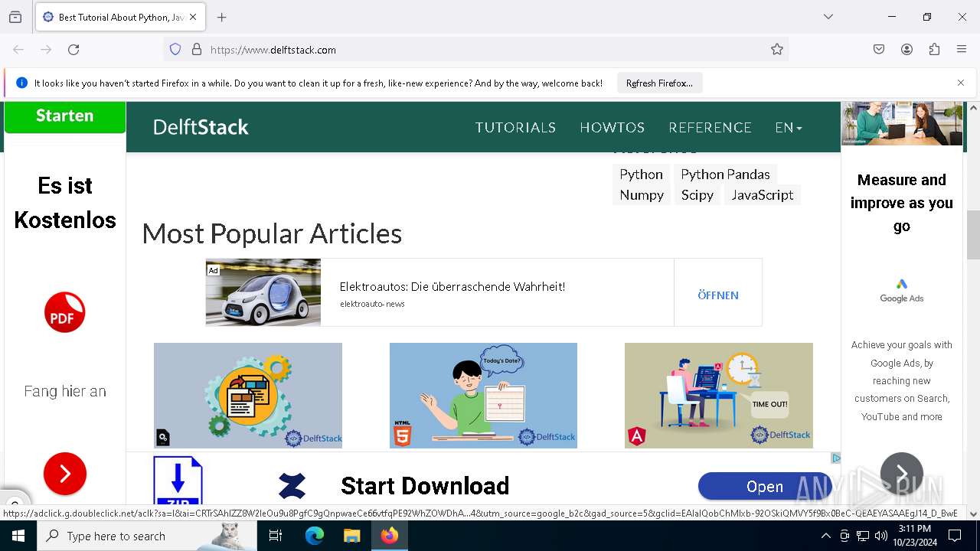Open a new tab with plus button
Image resolution: width=980 pixels, height=551 pixels.
(222, 17)
